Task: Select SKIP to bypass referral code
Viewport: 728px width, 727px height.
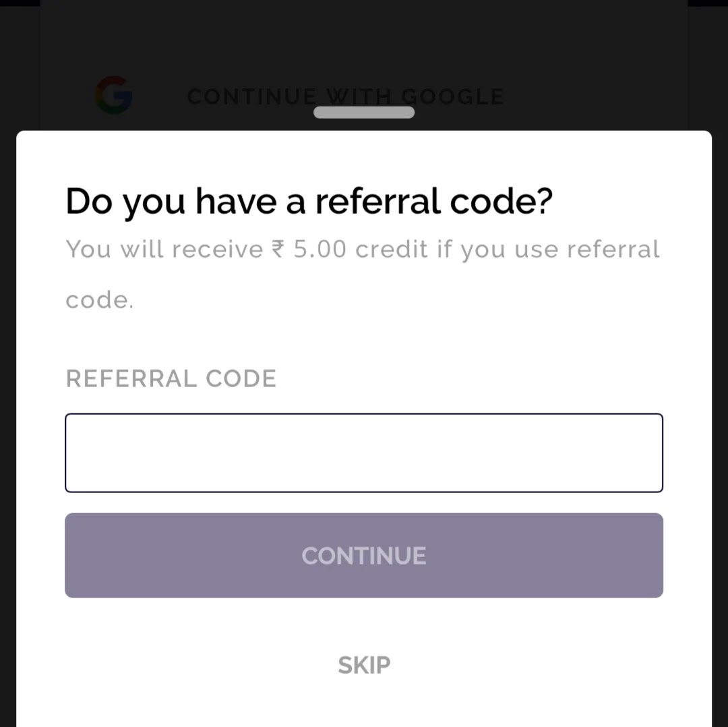Action: tap(364, 665)
